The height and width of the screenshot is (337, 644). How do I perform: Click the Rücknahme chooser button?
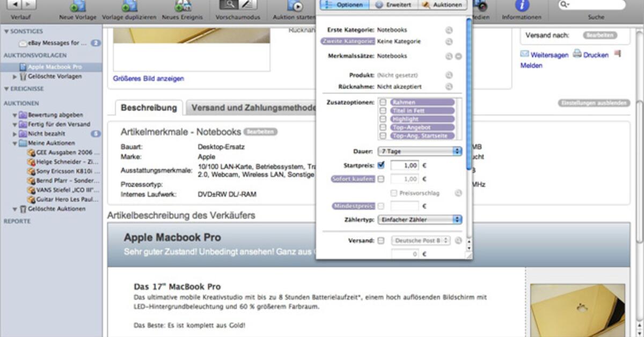point(449,87)
